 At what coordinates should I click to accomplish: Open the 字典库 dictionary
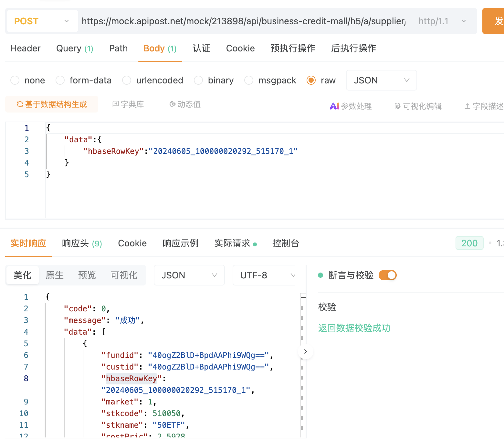[128, 104]
